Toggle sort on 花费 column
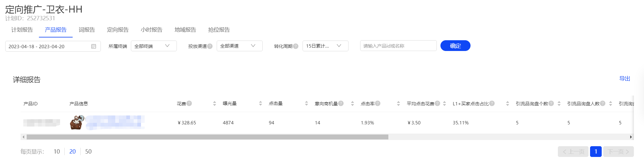The height and width of the screenshot is (164, 644). 215,103
